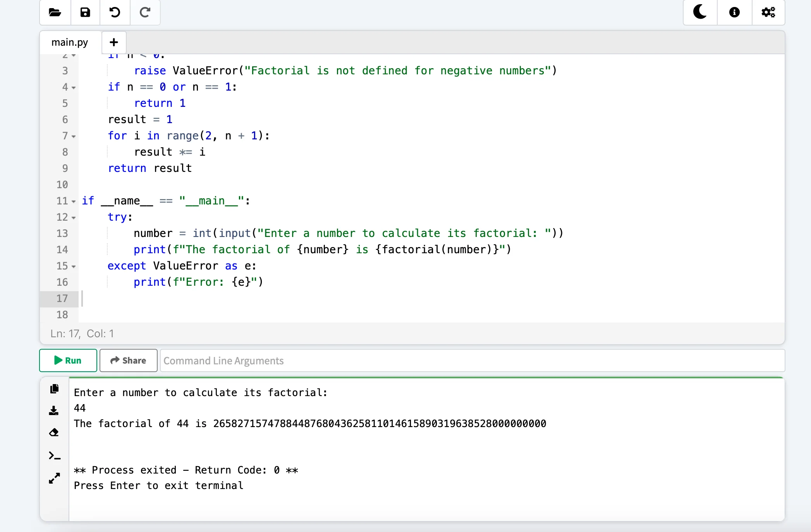This screenshot has height=532, width=811.
Task: Clear the terminal with eraser icon
Action: coord(54,432)
